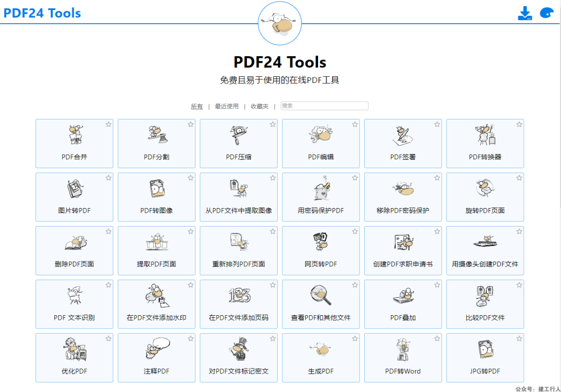This screenshot has height=392, width=561.
Task: Switch to the 最近使用 tab
Action: pyautogui.click(x=227, y=106)
